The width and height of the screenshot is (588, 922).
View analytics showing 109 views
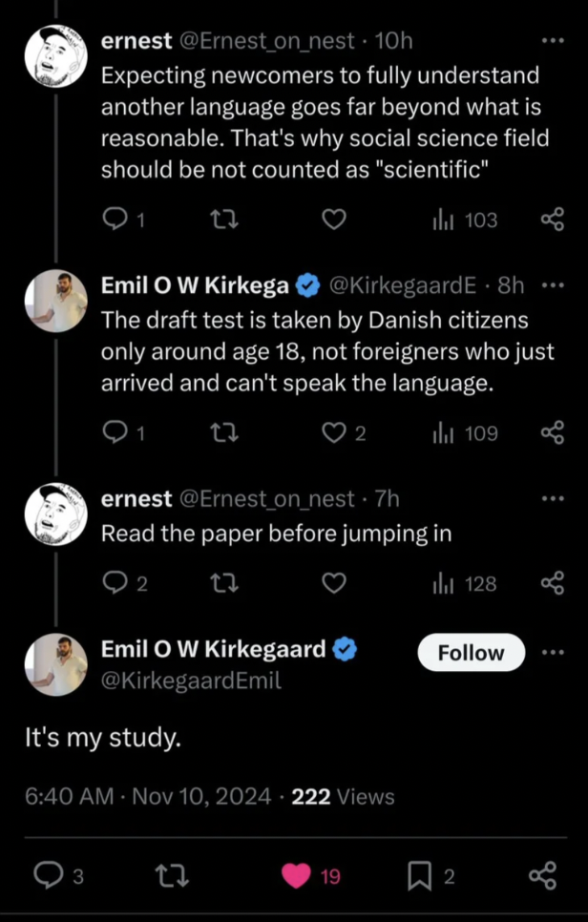[x=466, y=433]
